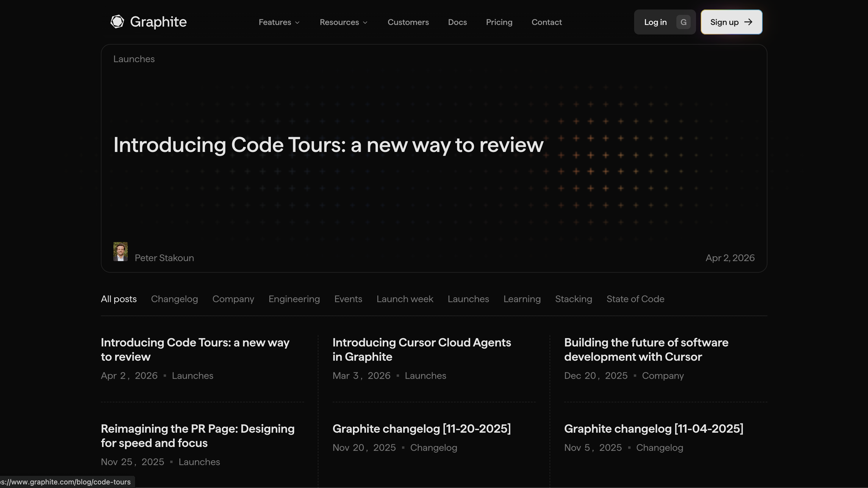Click the browser status bar URL preview
The width and height of the screenshot is (868, 488).
pyautogui.click(x=67, y=482)
